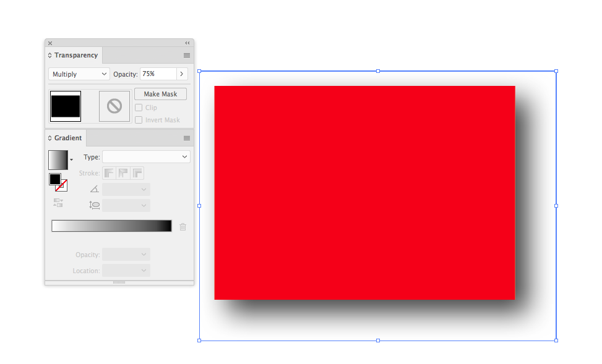602x364 pixels.
Task: Cycle Transparency panel view arrows
Action: [x=49, y=55]
